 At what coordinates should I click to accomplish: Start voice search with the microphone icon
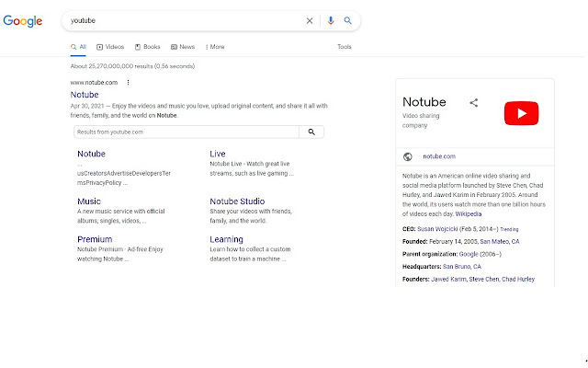[x=331, y=20]
